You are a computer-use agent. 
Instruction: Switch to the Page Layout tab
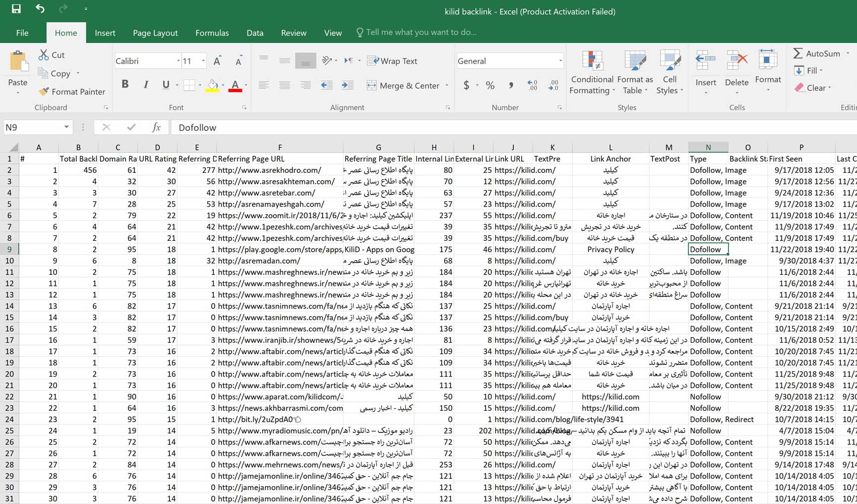coord(155,33)
